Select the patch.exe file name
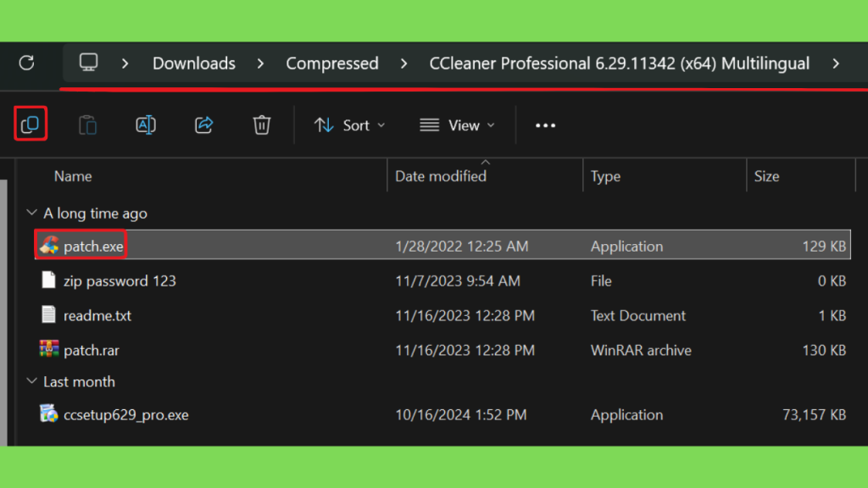Screen dimensions: 868x488 (93, 247)
